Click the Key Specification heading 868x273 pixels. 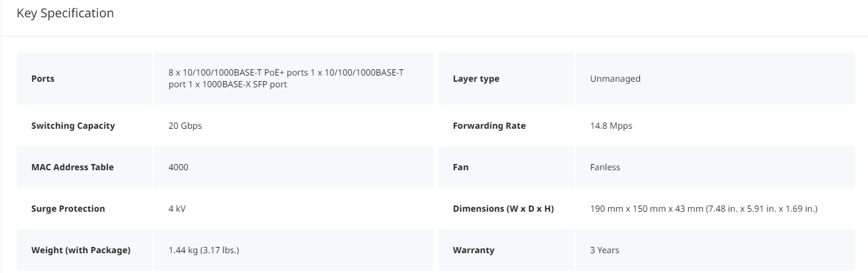(65, 13)
